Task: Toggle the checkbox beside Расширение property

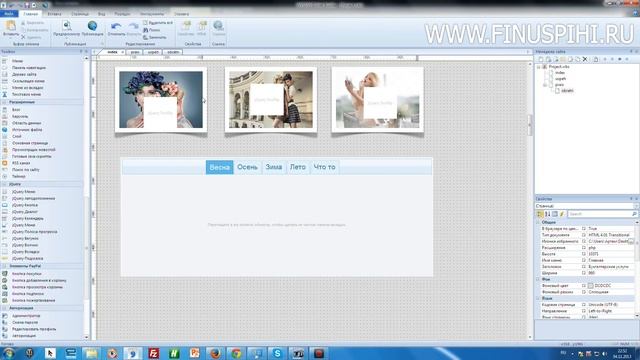Action: click(x=584, y=248)
